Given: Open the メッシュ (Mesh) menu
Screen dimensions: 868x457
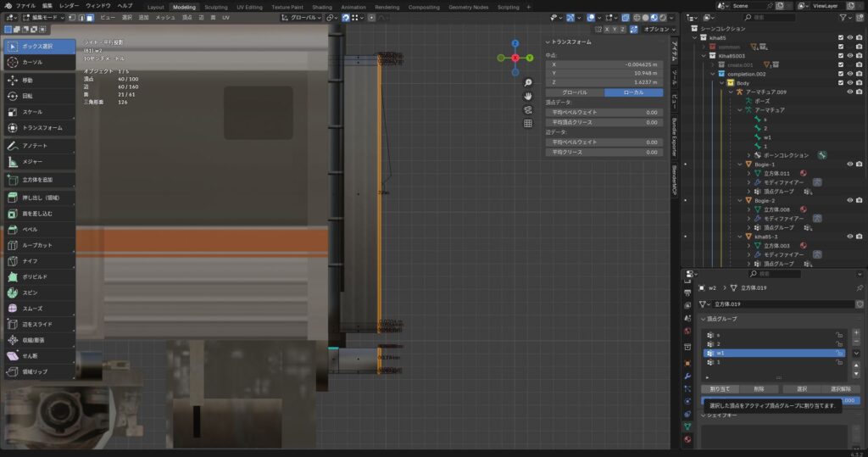Looking at the screenshot, I should coord(164,17).
